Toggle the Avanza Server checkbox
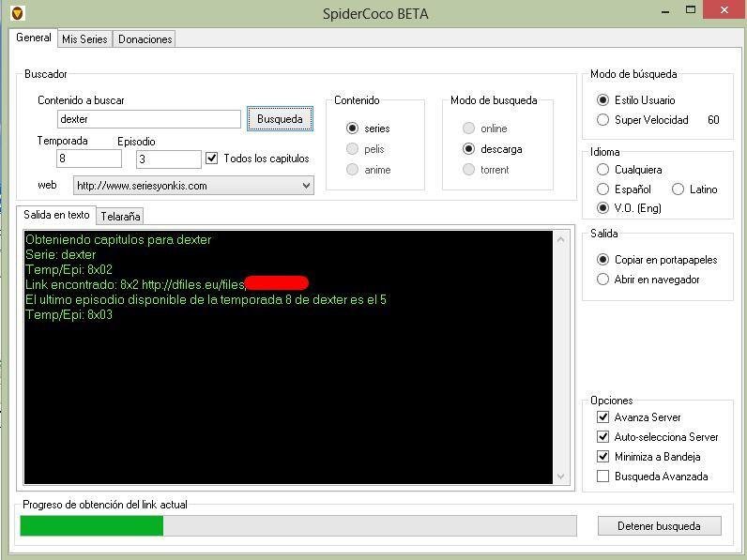The height and width of the screenshot is (560, 747). click(x=602, y=417)
